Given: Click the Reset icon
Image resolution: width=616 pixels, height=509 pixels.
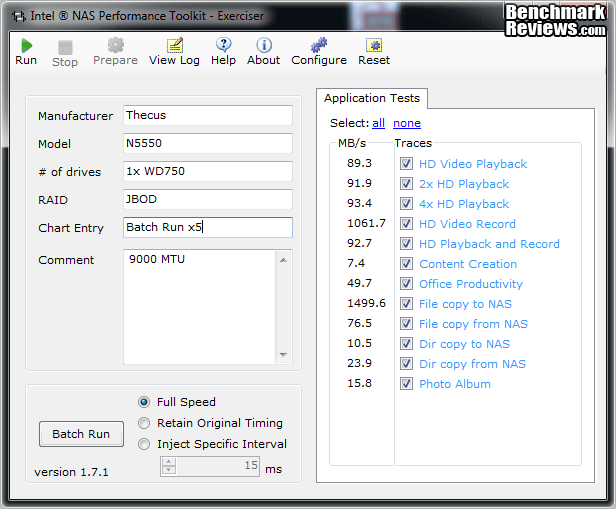Looking at the screenshot, I should [x=374, y=45].
